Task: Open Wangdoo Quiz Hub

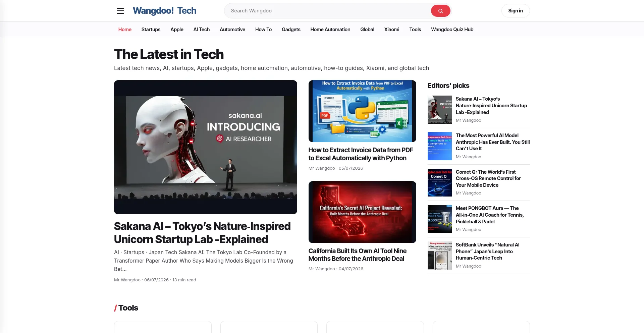Action: tap(452, 30)
